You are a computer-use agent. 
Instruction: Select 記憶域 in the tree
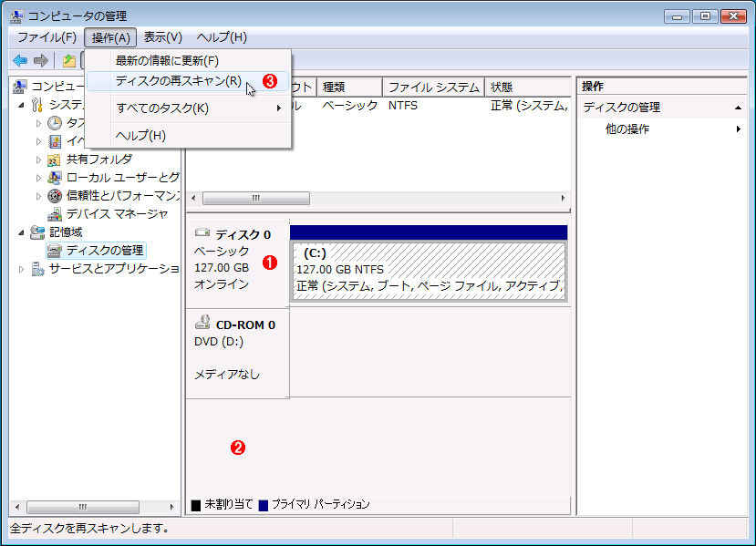point(66,232)
